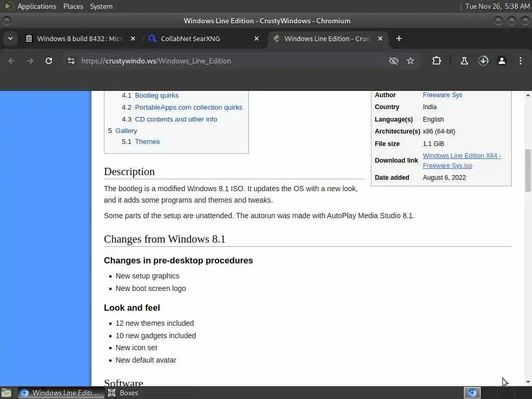532x399 pixels.
Task: Open Freeware Sys author link
Action: [x=443, y=95]
